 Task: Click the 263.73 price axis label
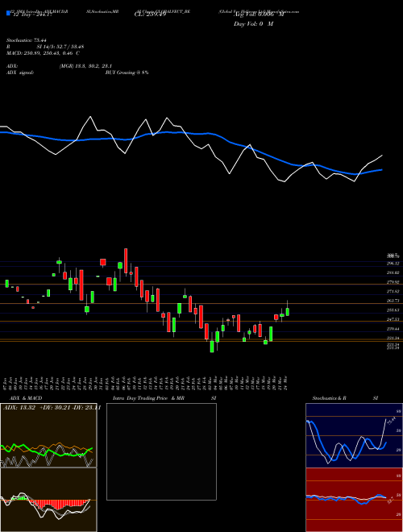(x=393, y=301)
